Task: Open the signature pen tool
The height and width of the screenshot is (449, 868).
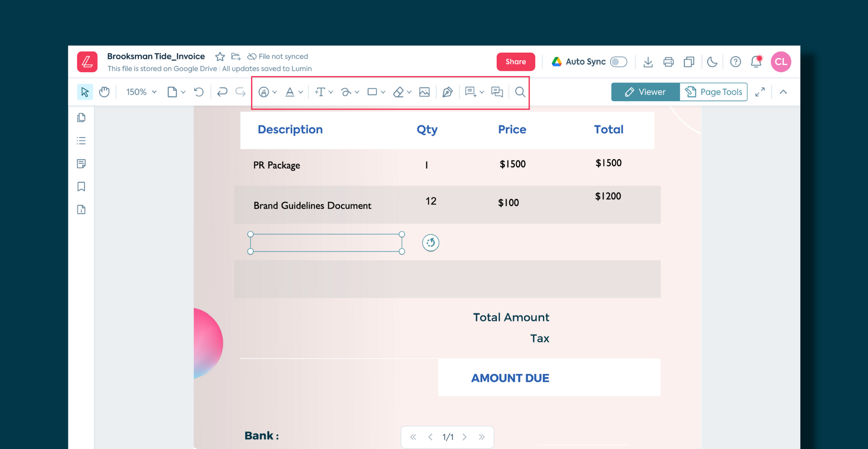Action: (447, 92)
